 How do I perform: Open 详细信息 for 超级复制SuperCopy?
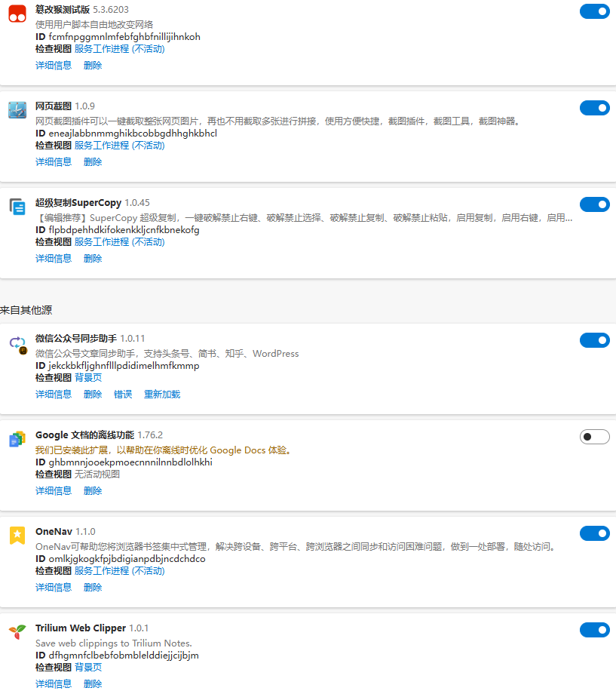pos(54,259)
